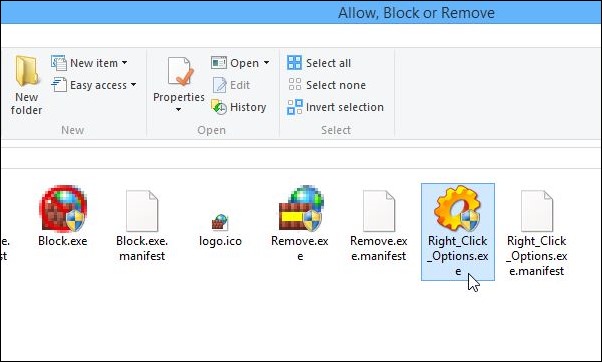Image resolution: width=602 pixels, height=362 pixels.
Task: Click the History clock icon
Action: coord(219,107)
